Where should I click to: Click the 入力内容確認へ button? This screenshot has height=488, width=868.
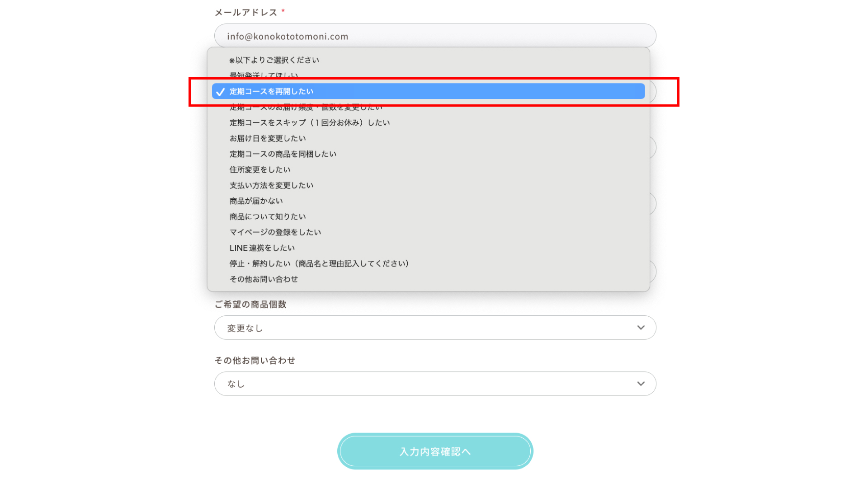coord(435,451)
